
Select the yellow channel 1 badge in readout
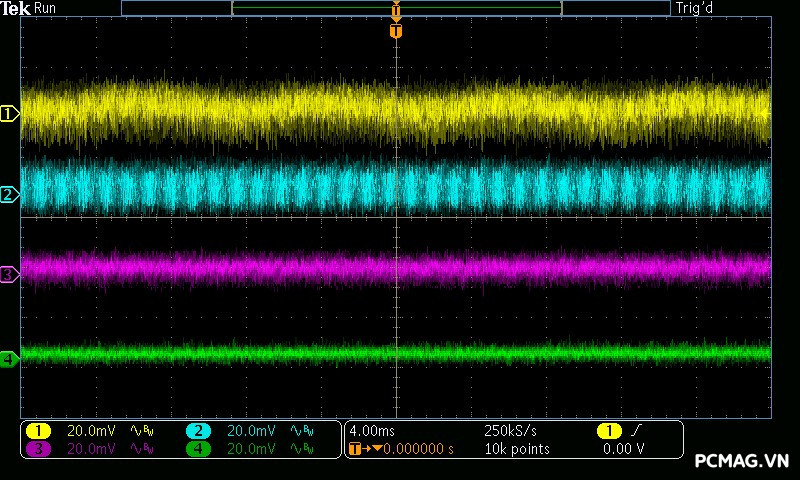37,431
